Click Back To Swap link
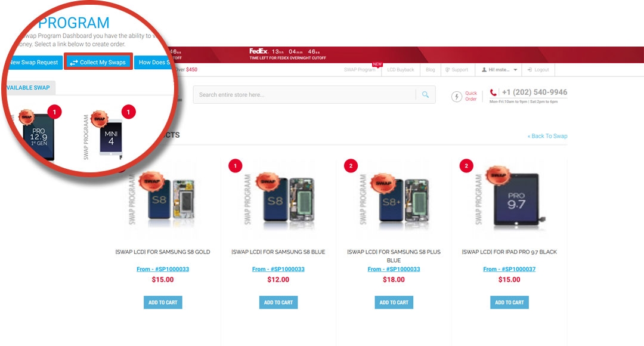This screenshot has width=644, height=346. (547, 136)
